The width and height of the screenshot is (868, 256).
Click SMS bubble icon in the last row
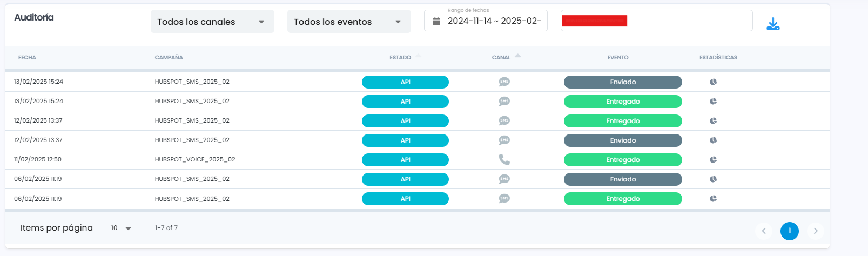pos(504,199)
